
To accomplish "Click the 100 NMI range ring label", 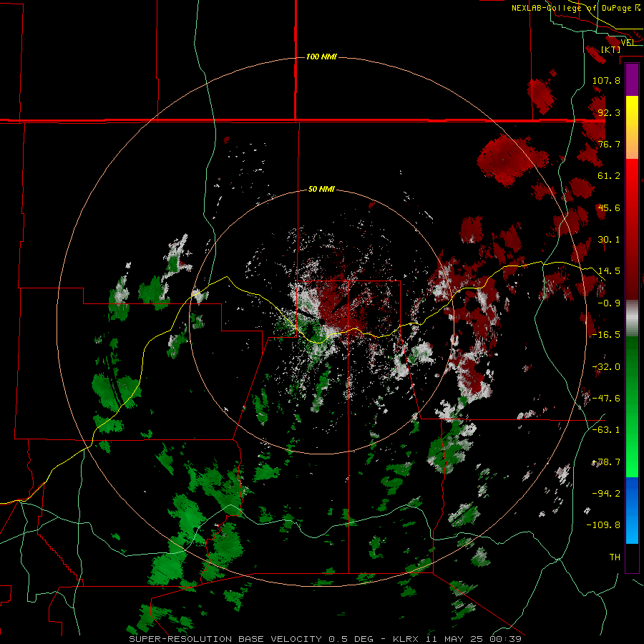I will (321, 57).
